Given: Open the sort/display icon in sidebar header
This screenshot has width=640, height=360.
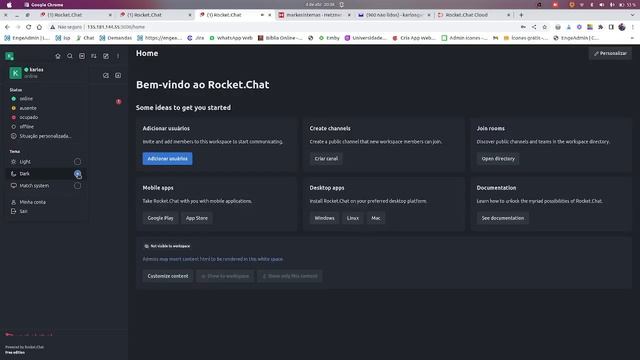Looking at the screenshot, I should coord(94,56).
